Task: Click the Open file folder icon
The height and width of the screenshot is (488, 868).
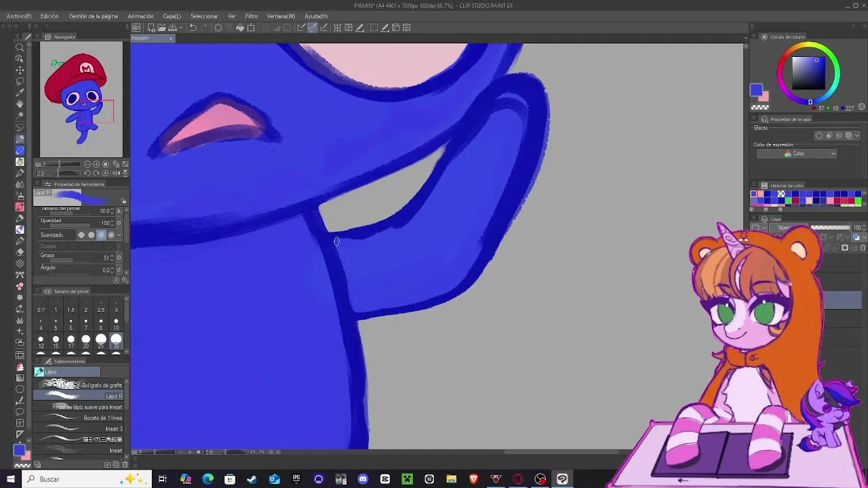Action: (x=161, y=28)
